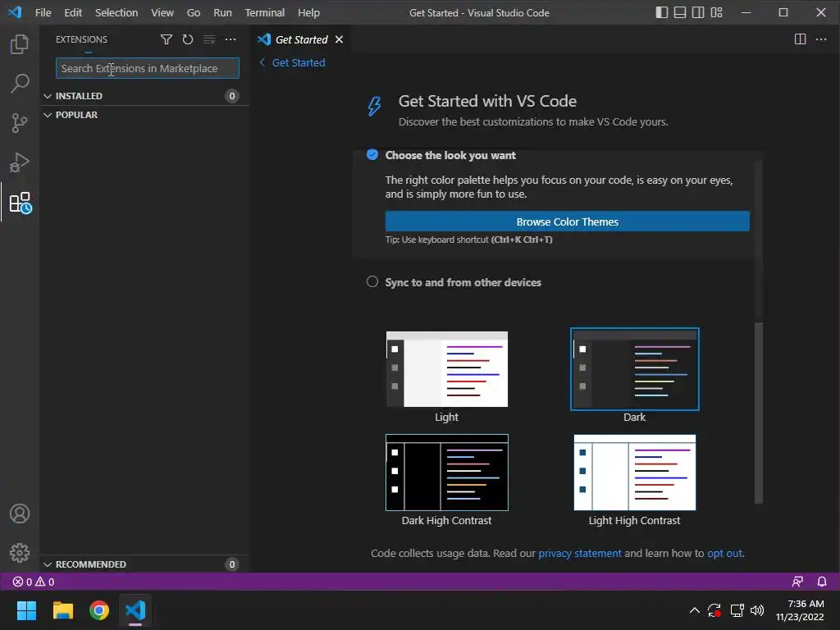Screen dimensions: 840x630
Task: Open the Manage gear icon
Action: [x=20, y=552]
